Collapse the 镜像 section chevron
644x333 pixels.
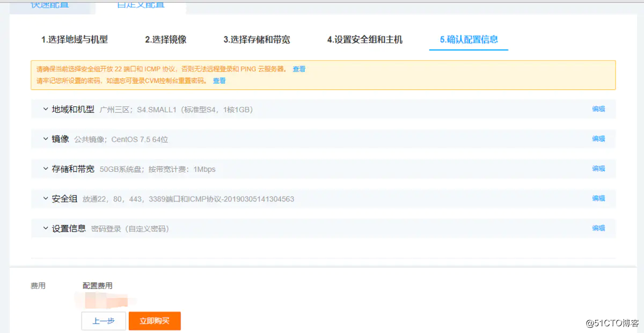point(46,139)
